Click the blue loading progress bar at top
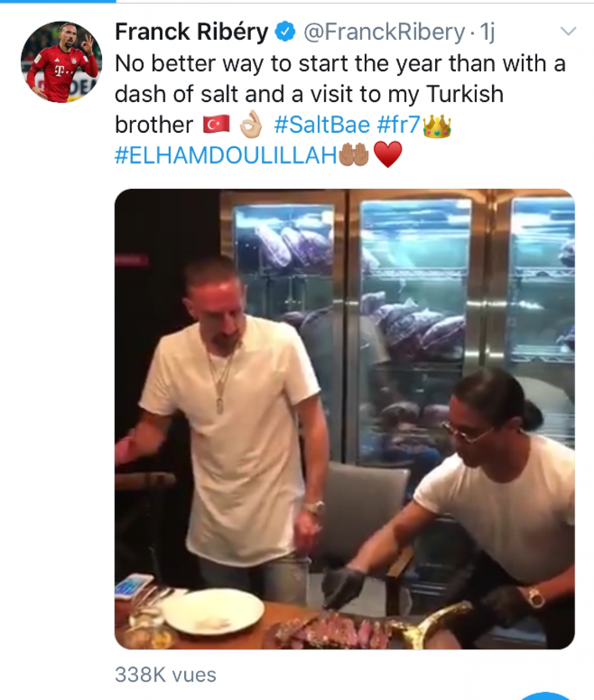 tap(58, 1)
